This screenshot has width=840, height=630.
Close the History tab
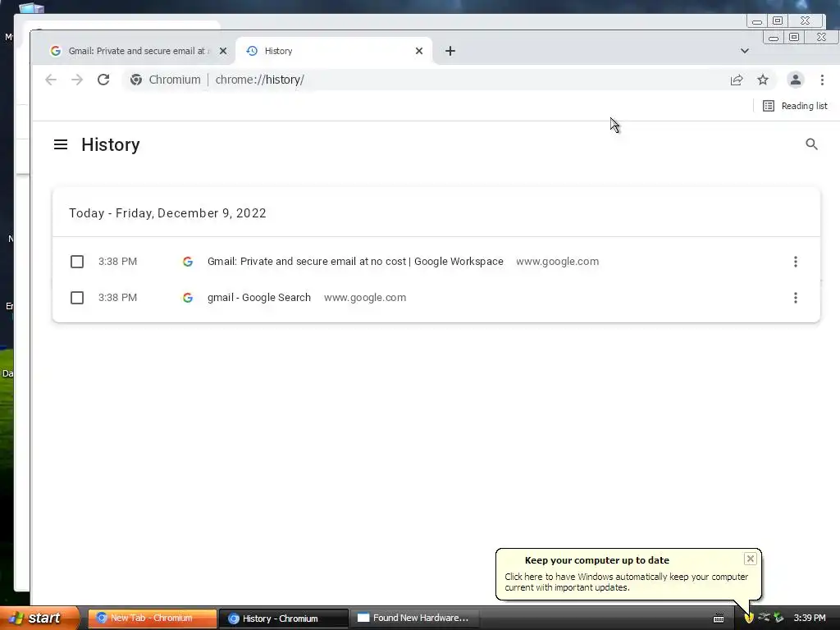[x=419, y=51]
